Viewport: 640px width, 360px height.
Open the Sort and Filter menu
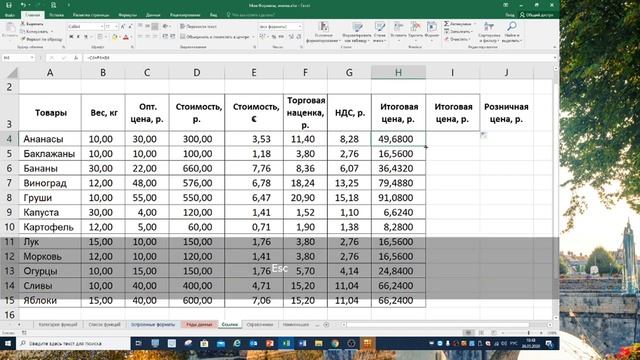tap(489, 32)
